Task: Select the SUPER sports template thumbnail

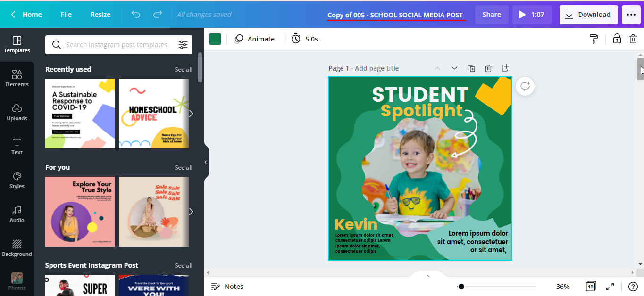Action: point(80,285)
